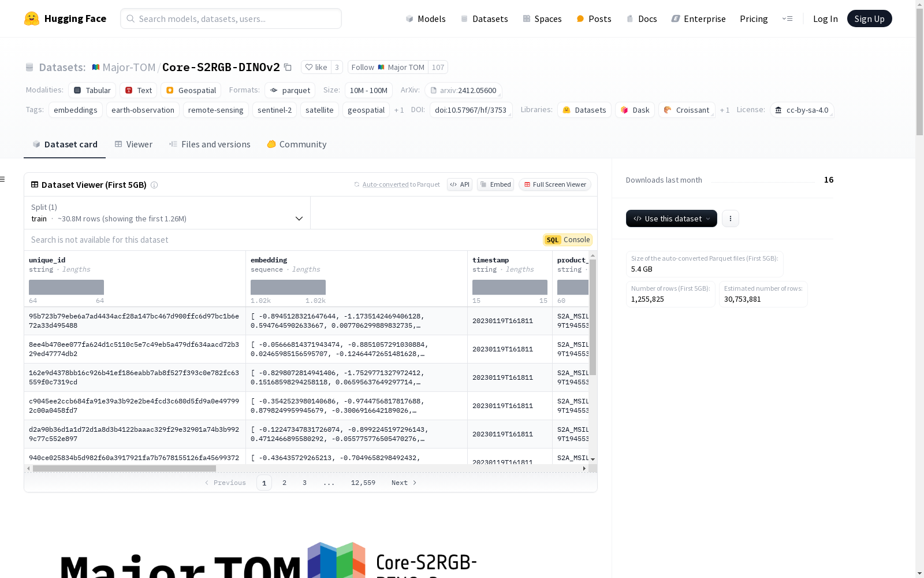The height and width of the screenshot is (578, 924).
Task: Expand the +1 additional libraries
Action: click(725, 110)
